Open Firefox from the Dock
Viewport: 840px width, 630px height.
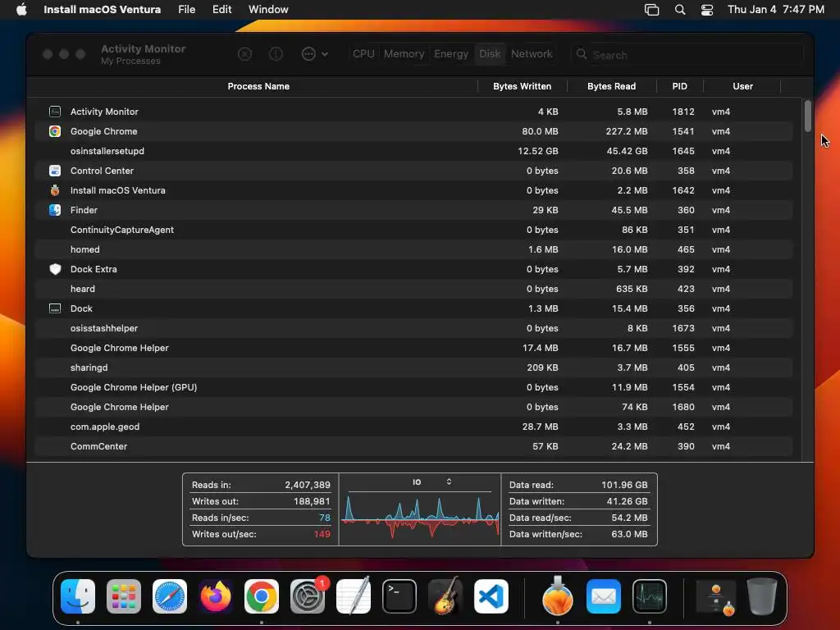coord(216,596)
